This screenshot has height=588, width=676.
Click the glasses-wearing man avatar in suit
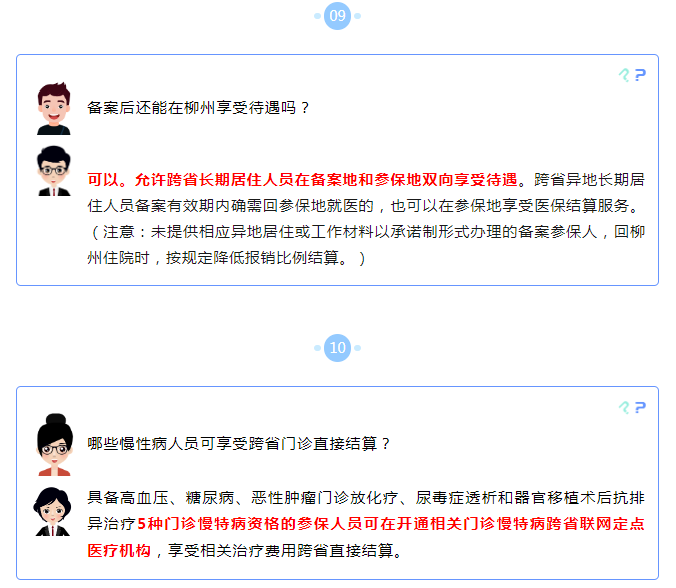53,171
